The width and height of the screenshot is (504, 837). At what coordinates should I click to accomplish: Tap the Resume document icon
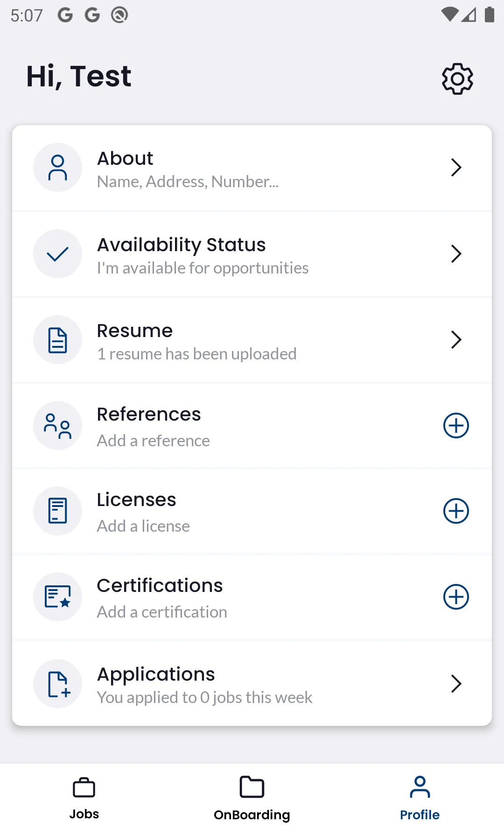(57, 340)
